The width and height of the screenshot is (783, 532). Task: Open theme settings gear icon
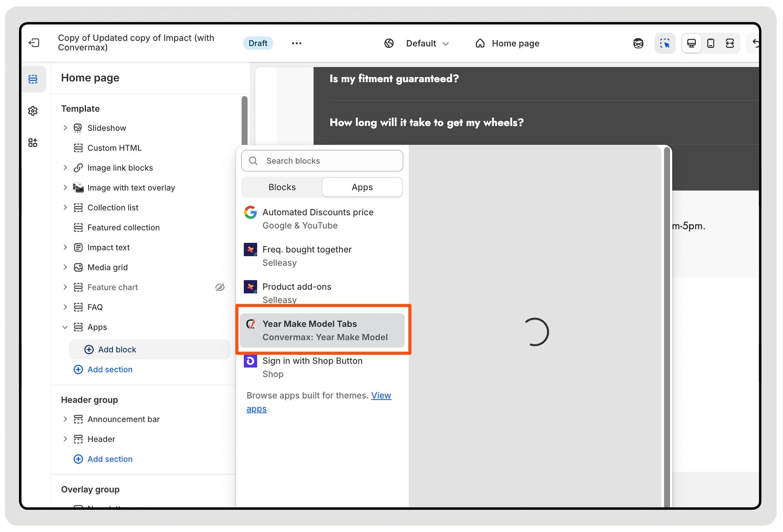(33, 111)
